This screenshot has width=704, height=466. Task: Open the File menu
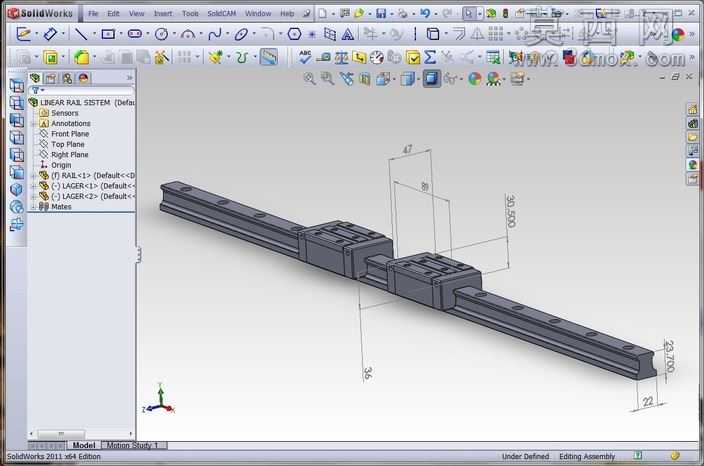93,13
